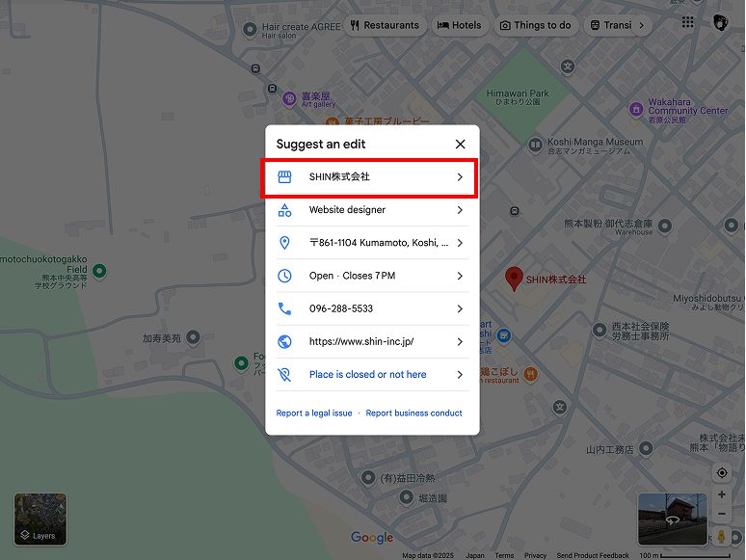Image resolution: width=746 pixels, height=560 pixels.
Task: Open the account profile avatar
Action: [x=721, y=22]
